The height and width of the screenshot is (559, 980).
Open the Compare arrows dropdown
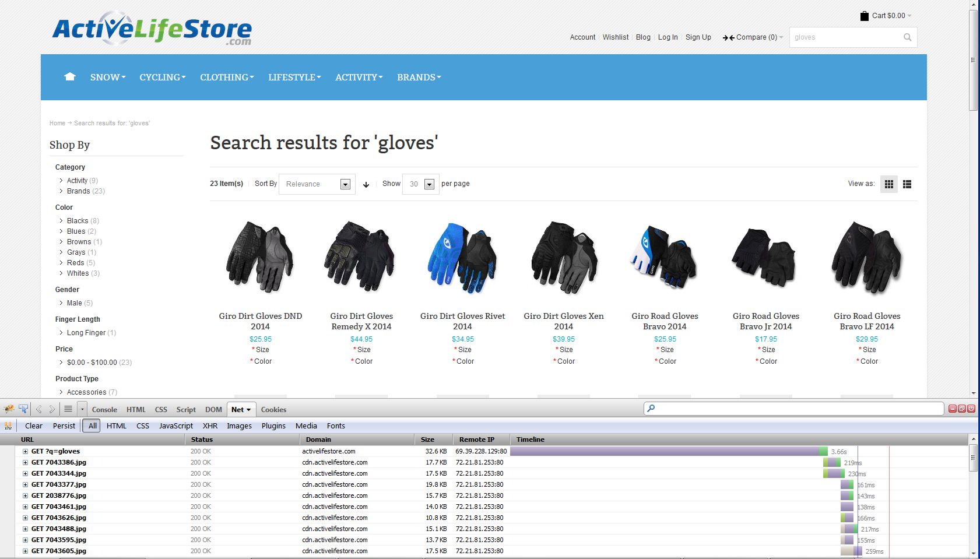point(753,37)
